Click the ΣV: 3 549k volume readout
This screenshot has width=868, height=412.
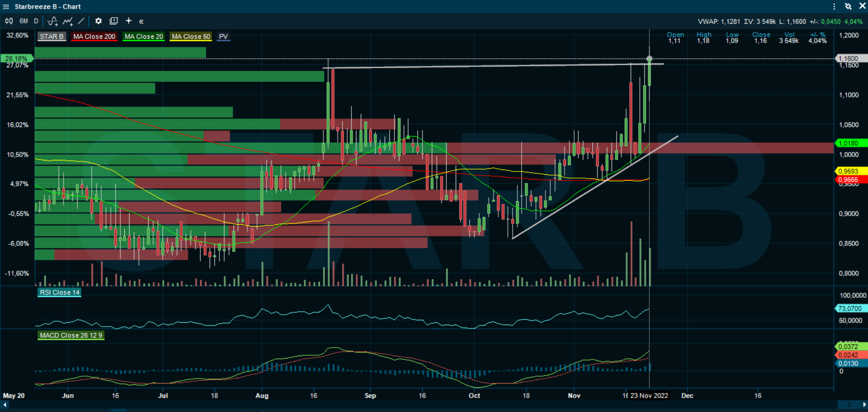[x=760, y=21]
